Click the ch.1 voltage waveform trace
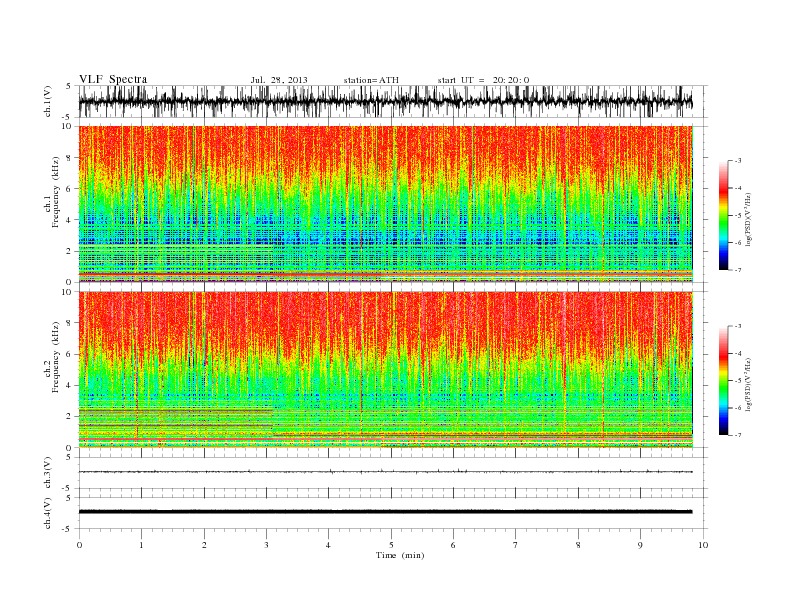The width and height of the screenshot is (792, 612). coord(385,101)
